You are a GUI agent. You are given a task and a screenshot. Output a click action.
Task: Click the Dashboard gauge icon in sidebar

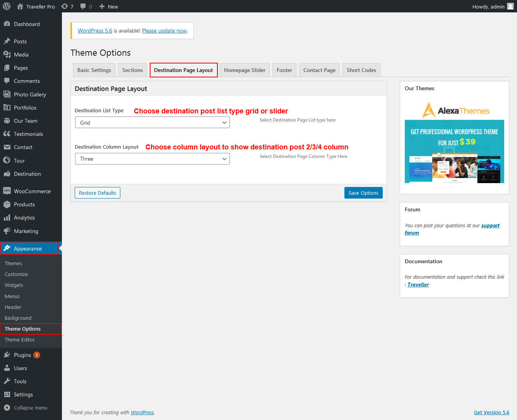pos(7,24)
